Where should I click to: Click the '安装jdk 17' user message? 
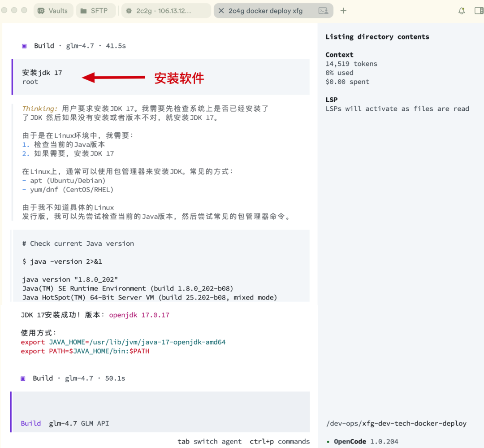(42, 73)
